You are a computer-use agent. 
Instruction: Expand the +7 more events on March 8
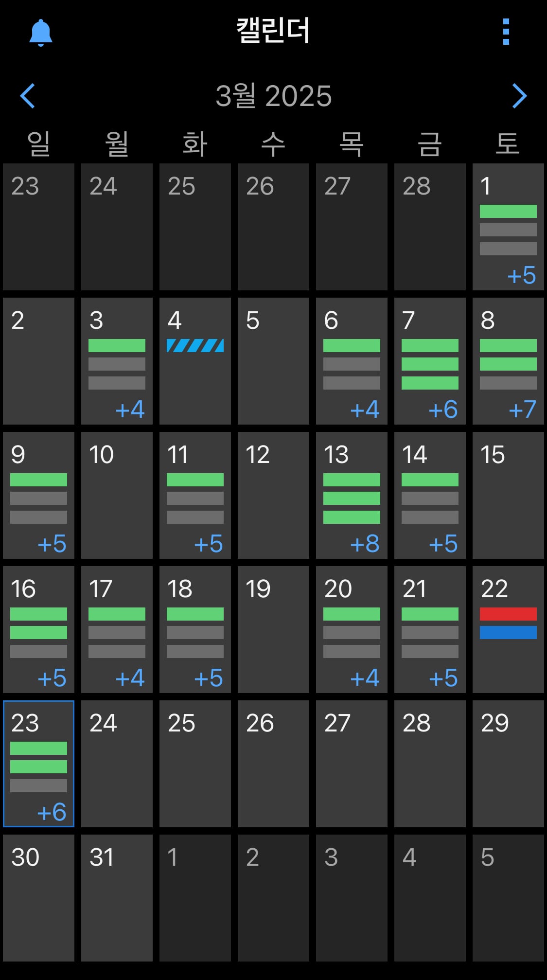[x=522, y=410]
